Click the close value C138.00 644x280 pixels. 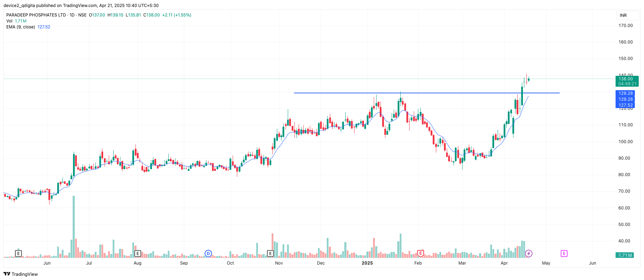tap(152, 15)
